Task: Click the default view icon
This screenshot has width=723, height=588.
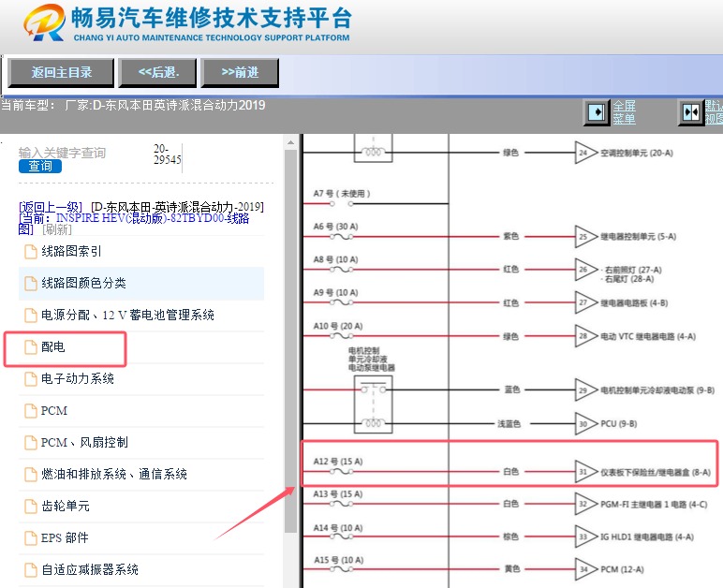Action: (691, 112)
